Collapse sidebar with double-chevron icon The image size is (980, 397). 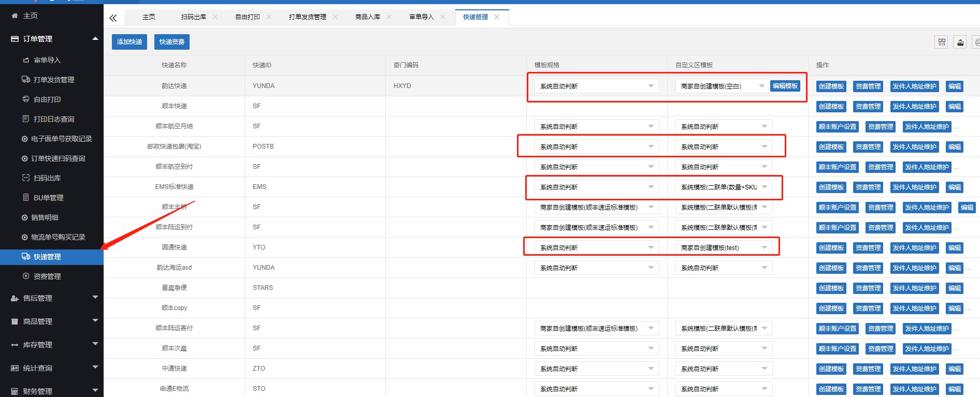tap(113, 18)
